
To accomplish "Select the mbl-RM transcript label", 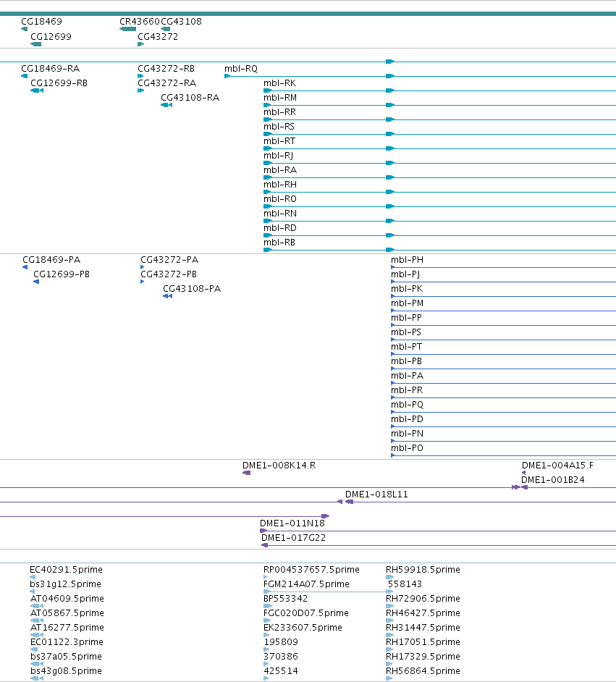I will (x=280, y=98).
